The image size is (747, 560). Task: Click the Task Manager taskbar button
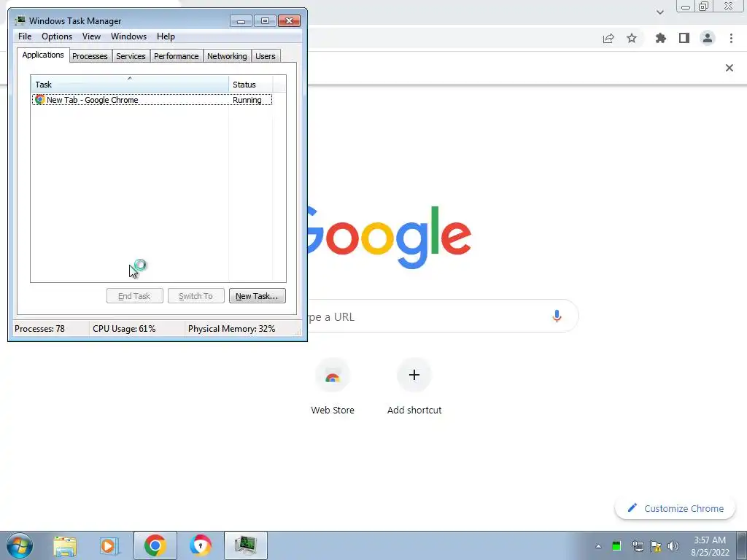[245, 545]
